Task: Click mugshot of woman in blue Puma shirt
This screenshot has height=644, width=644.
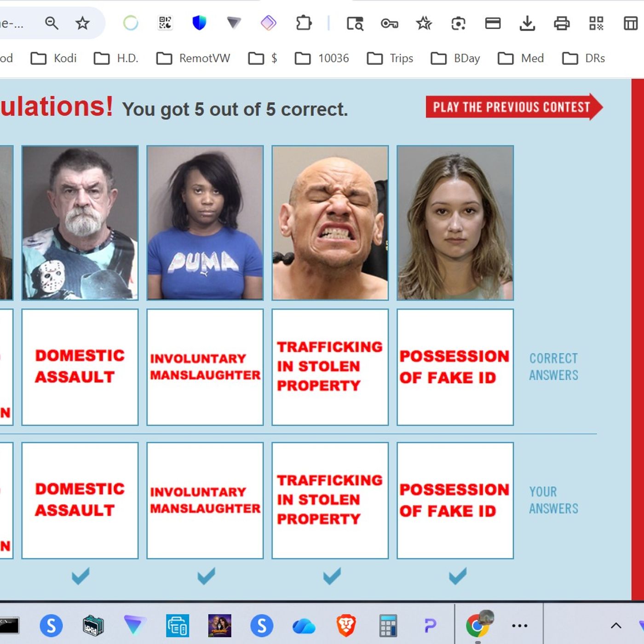Action: pos(205,223)
